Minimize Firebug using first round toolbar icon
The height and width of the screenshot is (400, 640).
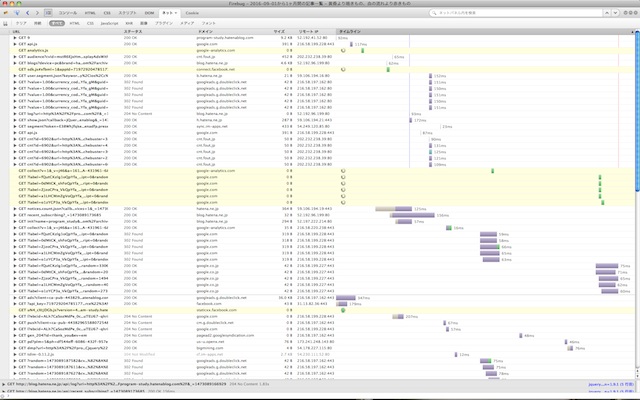tap(625, 13)
